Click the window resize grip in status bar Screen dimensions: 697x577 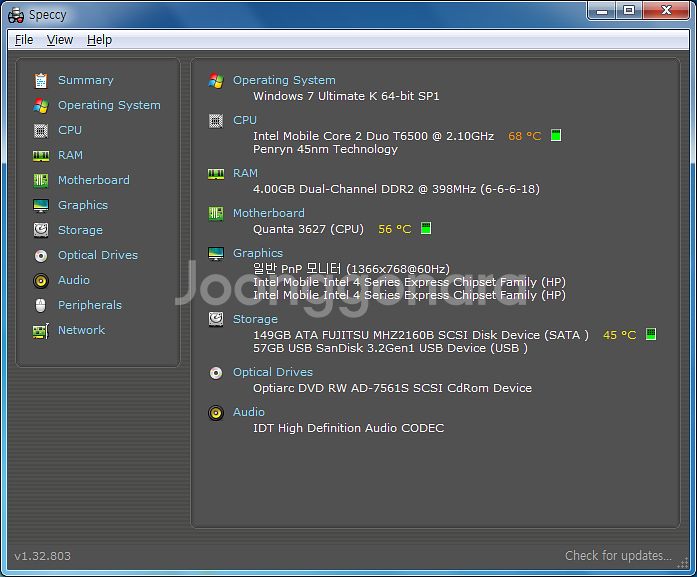point(683,564)
